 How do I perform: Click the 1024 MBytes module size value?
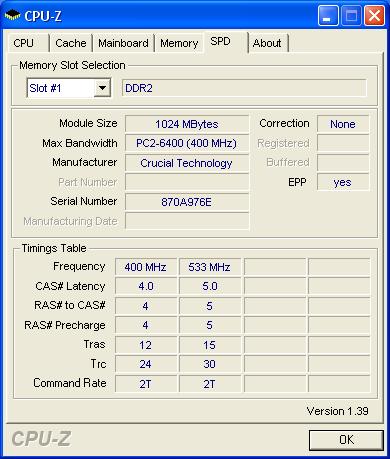tap(187, 124)
